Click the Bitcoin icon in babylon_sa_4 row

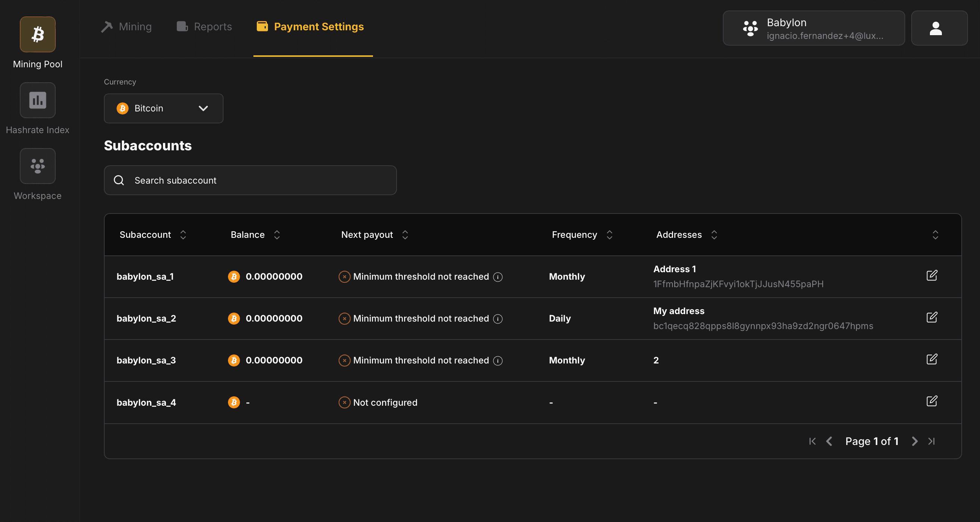pos(234,403)
